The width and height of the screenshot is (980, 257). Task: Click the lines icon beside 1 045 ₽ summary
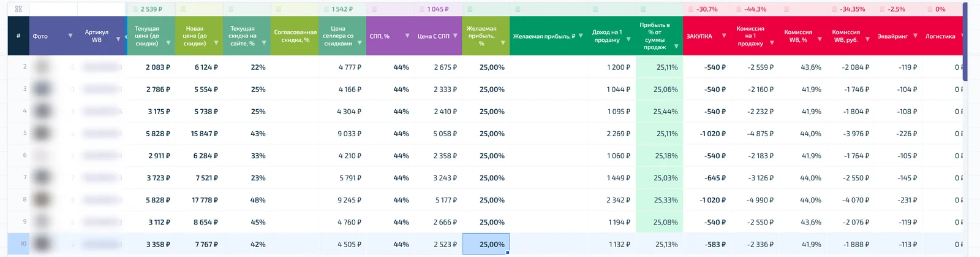[x=422, y=9]
